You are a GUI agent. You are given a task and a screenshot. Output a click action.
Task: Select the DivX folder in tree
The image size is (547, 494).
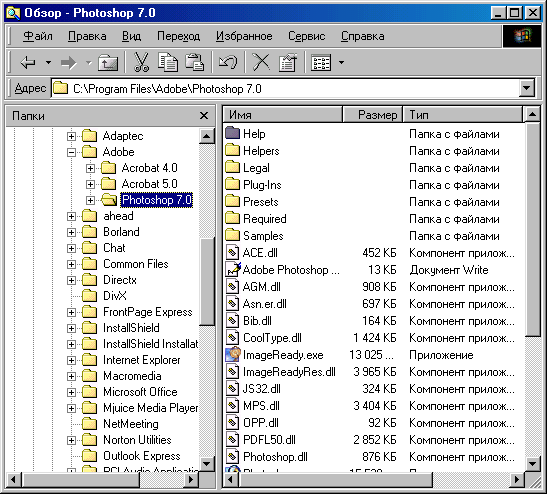click(114, 296)
